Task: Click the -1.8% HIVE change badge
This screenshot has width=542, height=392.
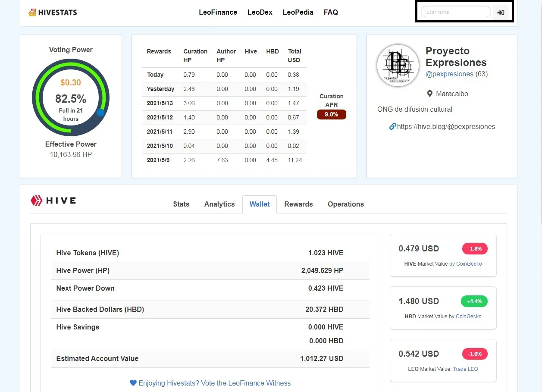Action: pos(475,248)
